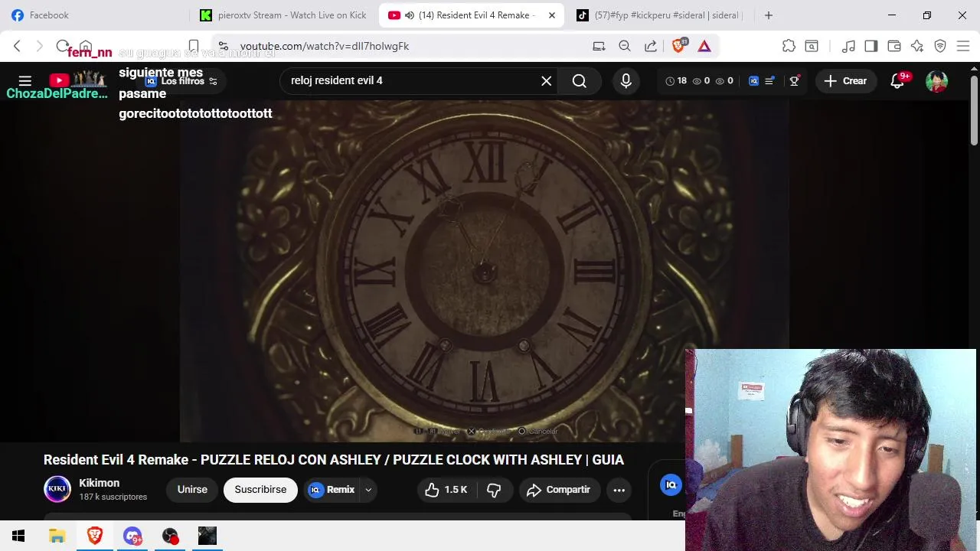Open the browser main menu
Image resolution: width=980 pixels, height=551 pixels.
[963, 46]
